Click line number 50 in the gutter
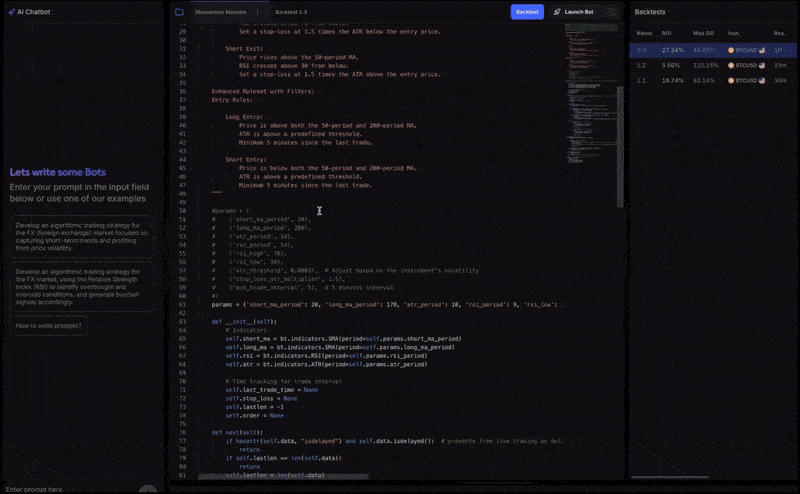The height and width of the screenshot is (494, 800). (183, 211)
